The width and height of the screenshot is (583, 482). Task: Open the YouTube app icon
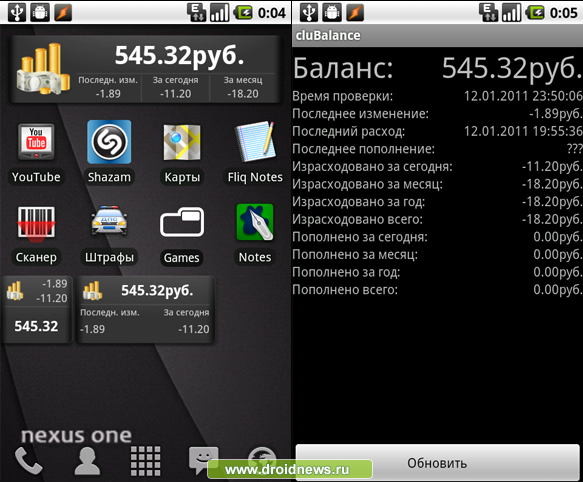(36, 142)
